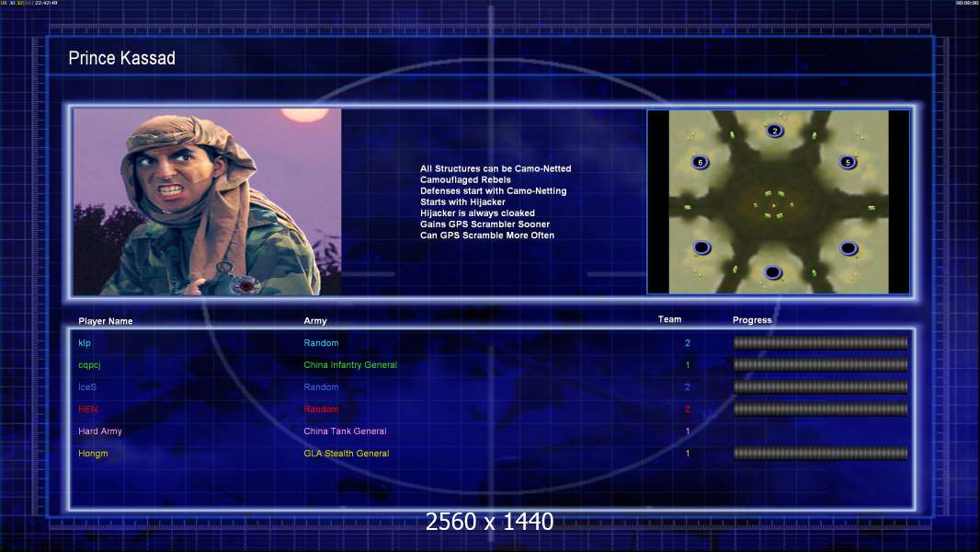The width and height of the screenshot is (980, 552).
Task: Select player name 'HEN'
Action: point(87,408)
